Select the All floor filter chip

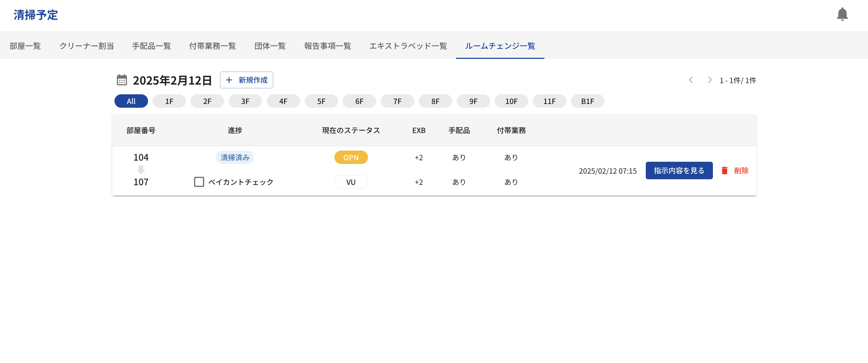coord(131,101)
